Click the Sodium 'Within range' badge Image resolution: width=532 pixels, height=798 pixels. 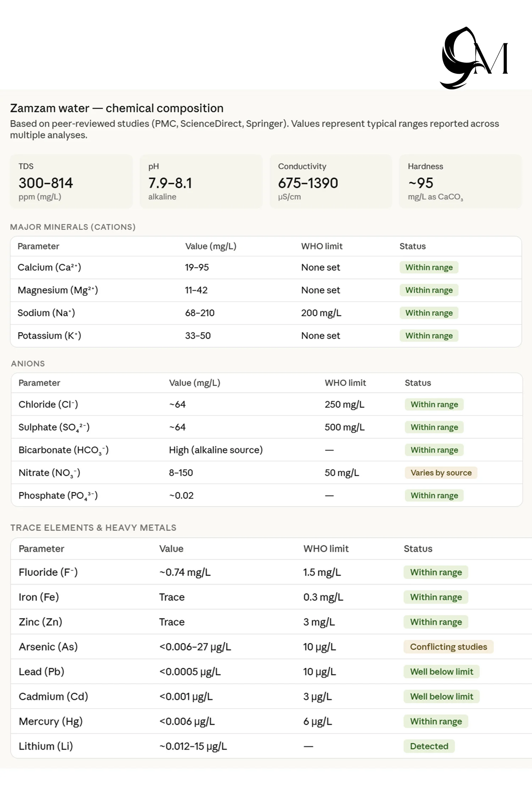(429, 313)
